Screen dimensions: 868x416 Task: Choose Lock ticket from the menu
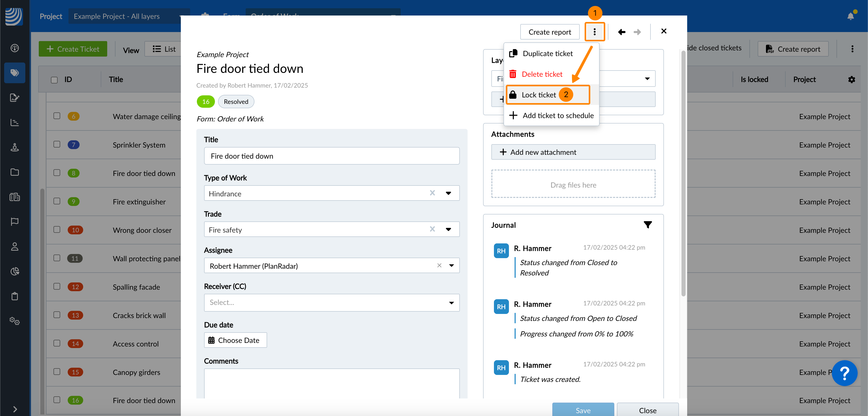pos(538,95)
